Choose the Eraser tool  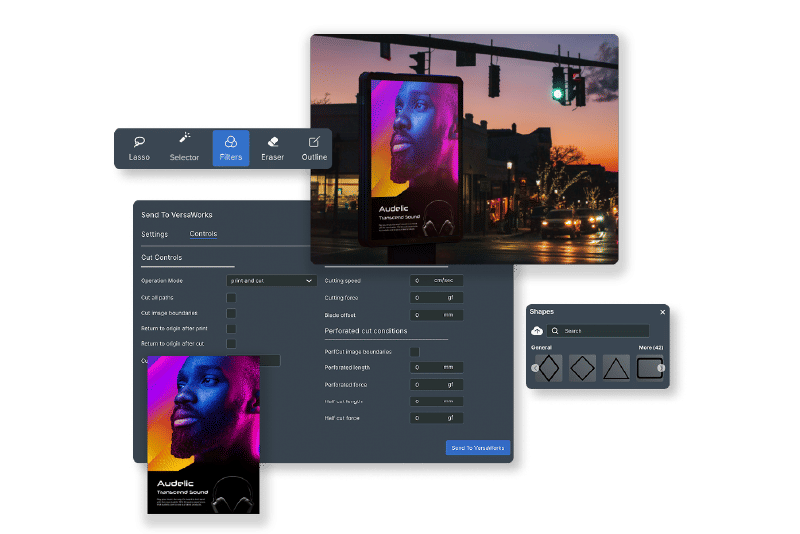272,148
